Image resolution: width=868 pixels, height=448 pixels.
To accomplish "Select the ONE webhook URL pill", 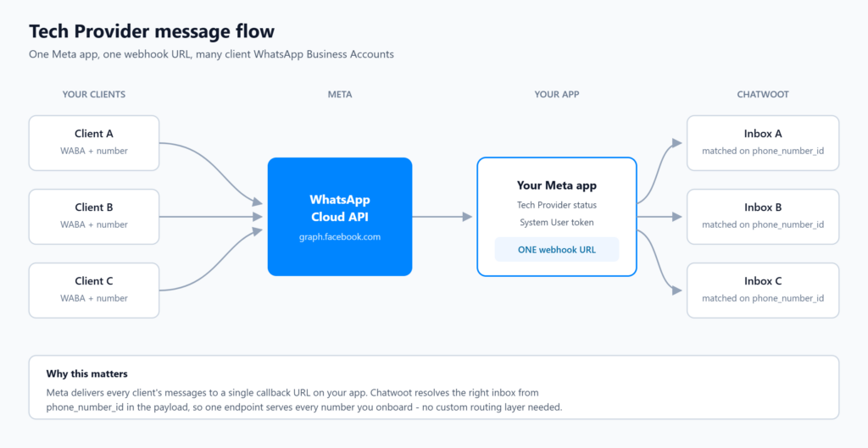I will point(557,250).
